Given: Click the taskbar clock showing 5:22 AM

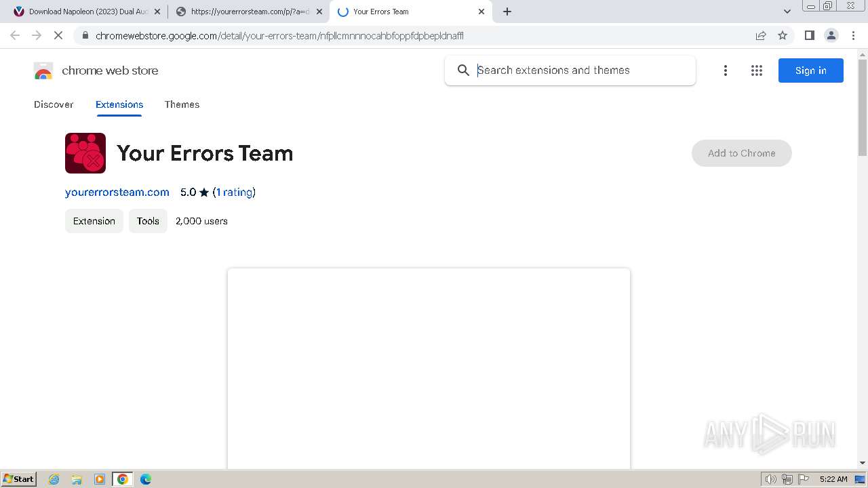Looking at the screenshot, I should click(x=833, y=479).
